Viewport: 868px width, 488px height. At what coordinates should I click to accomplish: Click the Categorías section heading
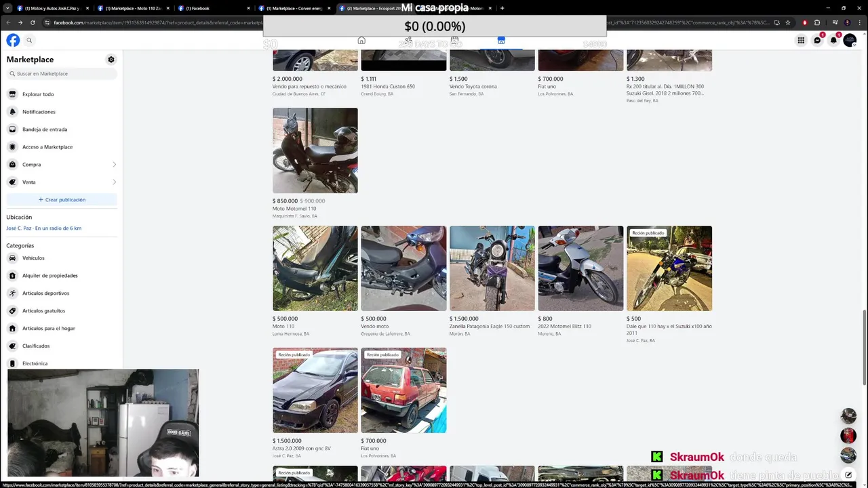pos(20,245)
